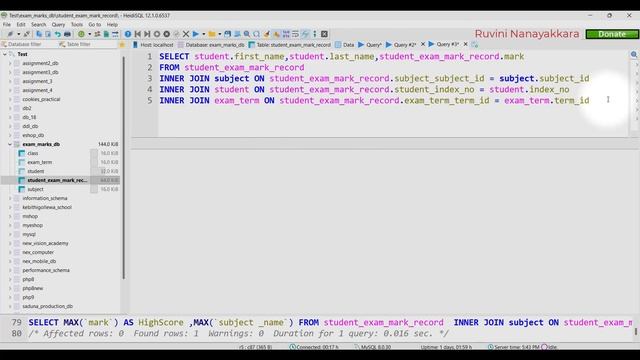
Task: Click the exit application toolbar icon
Action: pyautogui.click(x=324, y=34)
